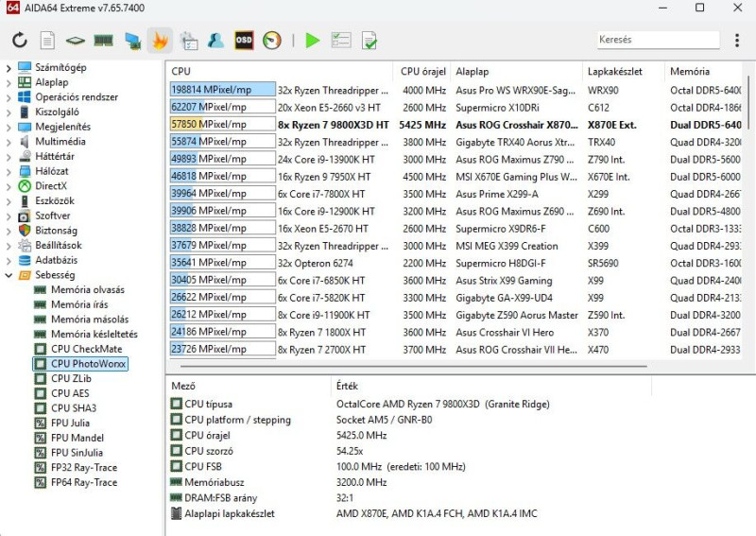Expand the Alaplap tree node
Viewport: 756px width, 536px height.
pyautogui.click(x=9, y=83)
